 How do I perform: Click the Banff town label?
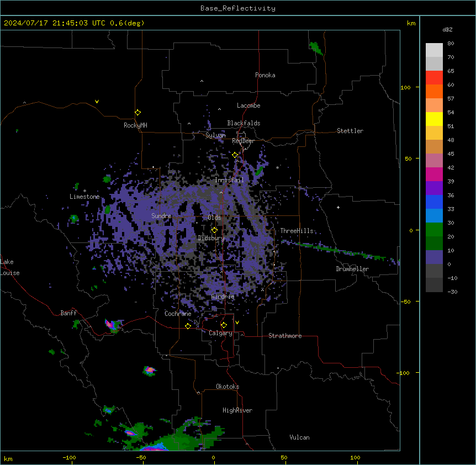tap(68, 313)
